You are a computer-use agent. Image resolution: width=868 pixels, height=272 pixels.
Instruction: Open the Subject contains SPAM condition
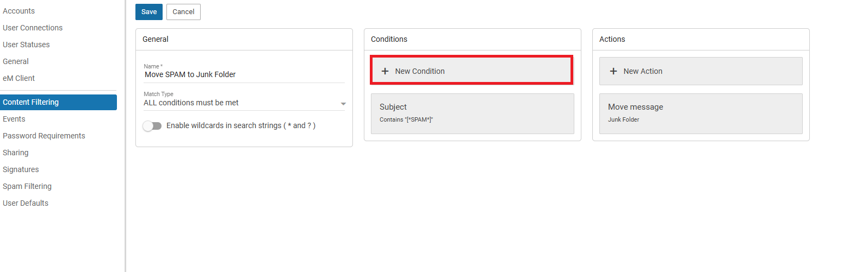coord(473,113)
